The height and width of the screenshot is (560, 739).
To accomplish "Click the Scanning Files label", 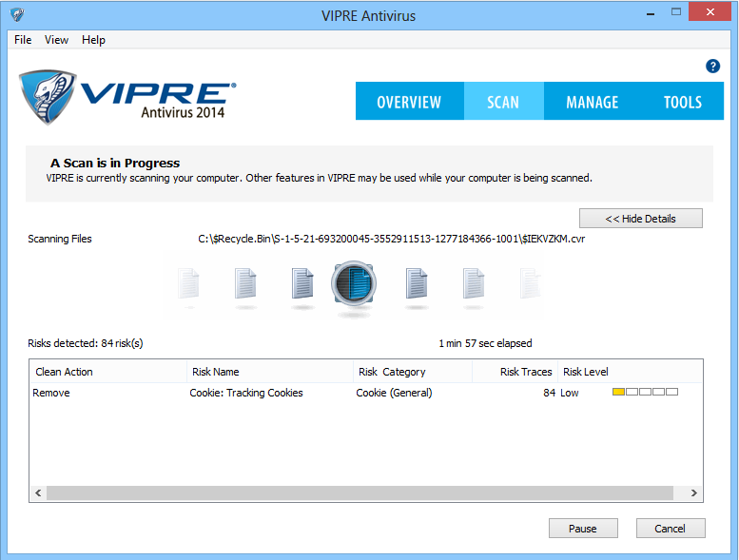I will coord(60,239).
